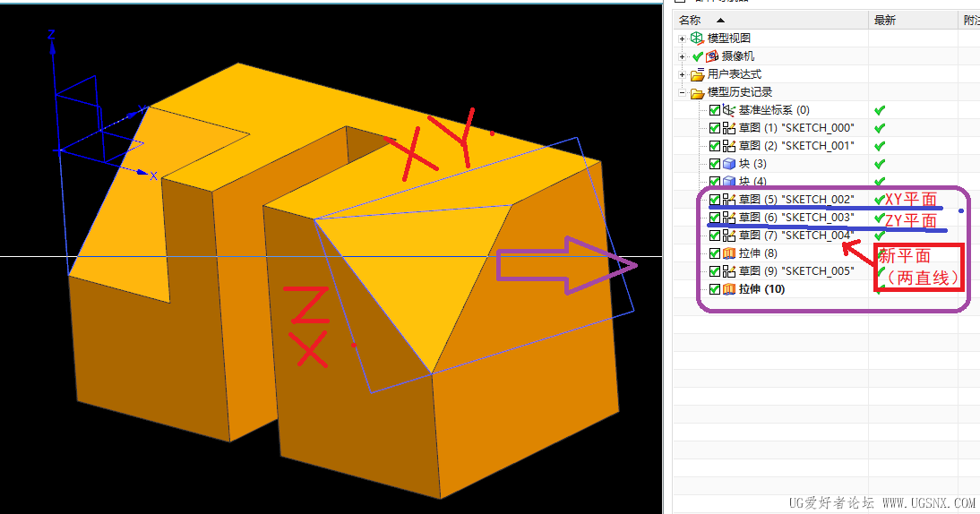Viewport: 980px width, 514px height.
Task: Toggle the checkbox for 草图 (2) SKETCH_001
Action: pos(714,146)
